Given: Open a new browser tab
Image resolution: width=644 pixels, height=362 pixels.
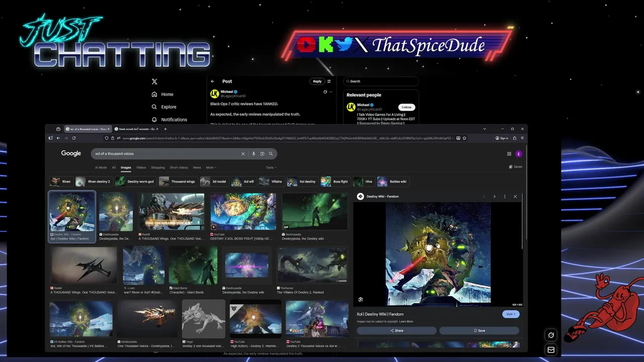Looking at the screenshot, I should 165,129.
